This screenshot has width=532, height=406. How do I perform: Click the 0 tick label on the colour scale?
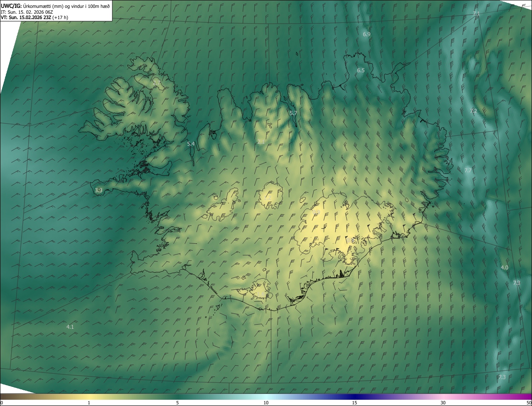(1, 403)
